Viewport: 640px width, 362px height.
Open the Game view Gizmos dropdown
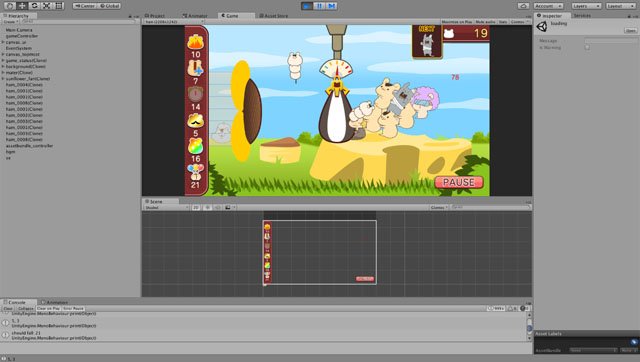click(520, 22)
